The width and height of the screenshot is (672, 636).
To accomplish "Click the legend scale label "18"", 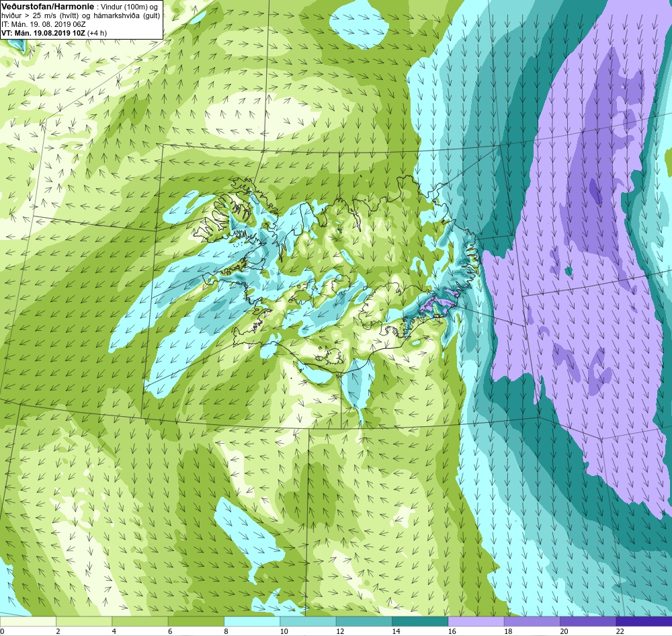I will tap(508, 631).
